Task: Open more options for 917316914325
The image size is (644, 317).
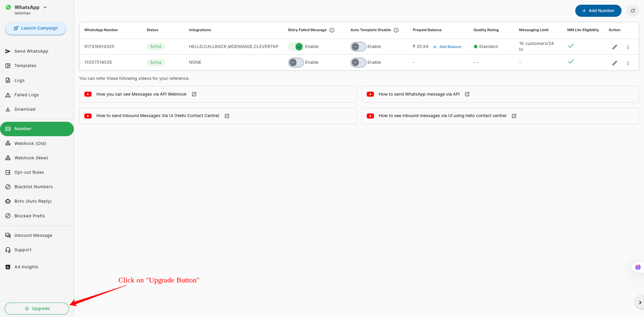Action: [628, 47]
